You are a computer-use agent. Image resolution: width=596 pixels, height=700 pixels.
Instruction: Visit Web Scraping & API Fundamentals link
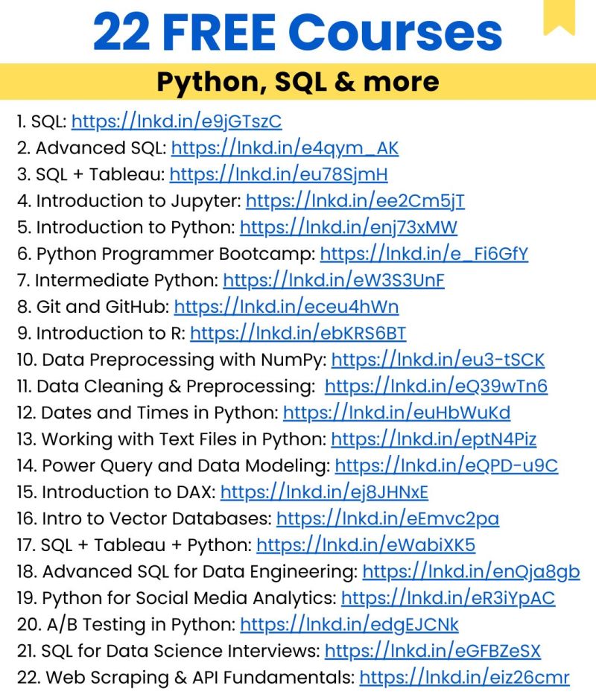[465, 677]
